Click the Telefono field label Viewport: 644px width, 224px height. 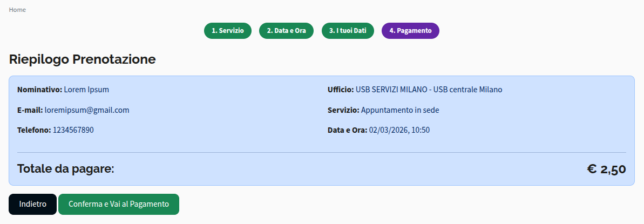point(34,130)
